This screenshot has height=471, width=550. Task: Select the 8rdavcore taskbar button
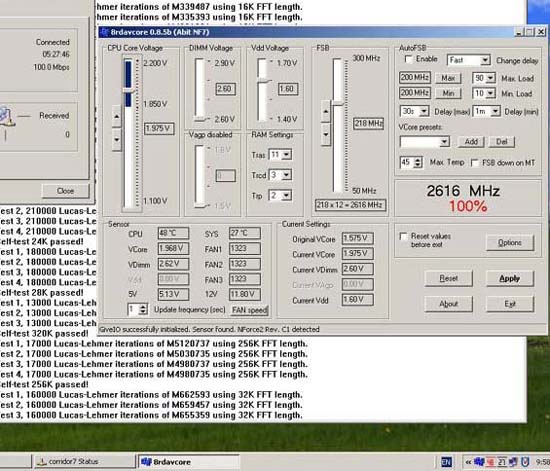pos(189,462)
